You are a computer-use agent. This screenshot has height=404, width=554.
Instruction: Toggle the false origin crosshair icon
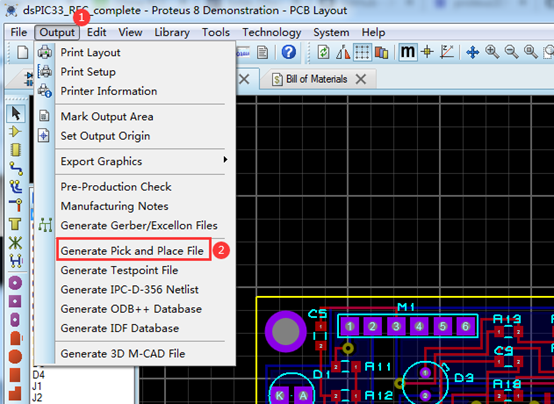click(428, 52)
